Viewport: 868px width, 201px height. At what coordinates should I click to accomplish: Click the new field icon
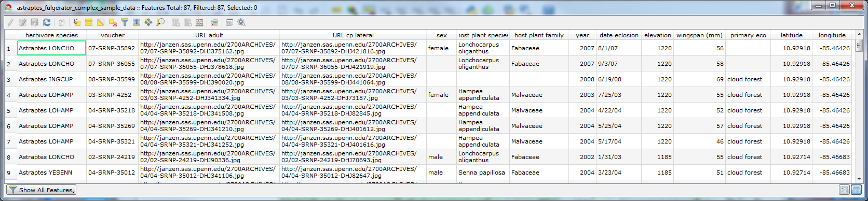coord(175,22)
